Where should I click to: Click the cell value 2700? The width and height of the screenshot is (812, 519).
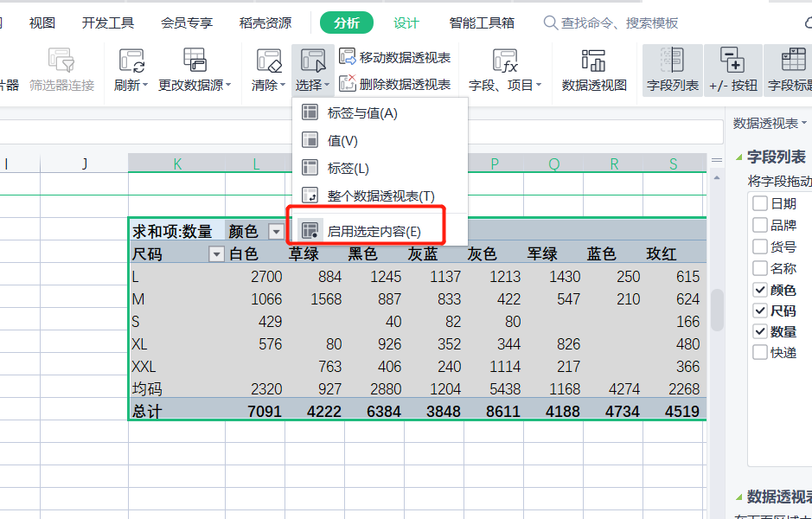[x=266, y=277]
